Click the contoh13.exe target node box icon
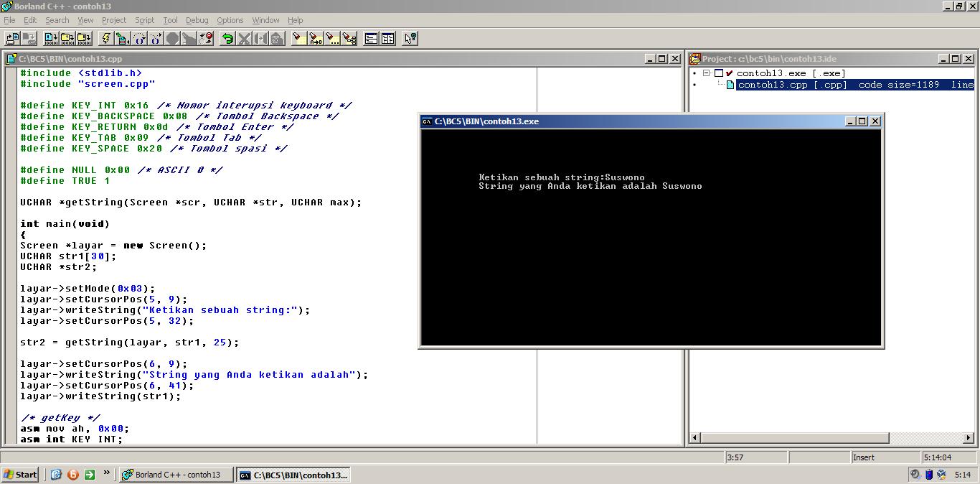 point(718,73)
